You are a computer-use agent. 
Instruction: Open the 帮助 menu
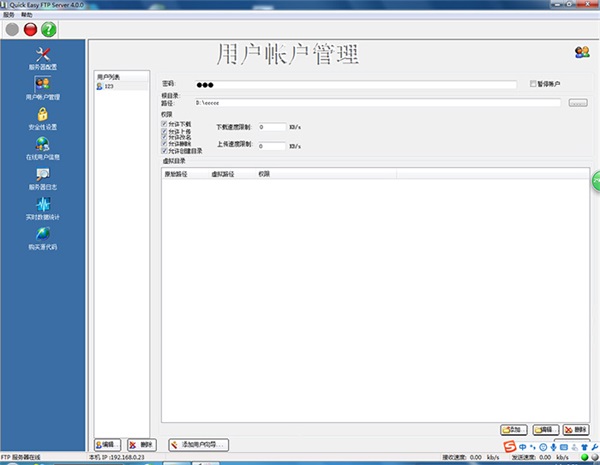tap(27, 15)
